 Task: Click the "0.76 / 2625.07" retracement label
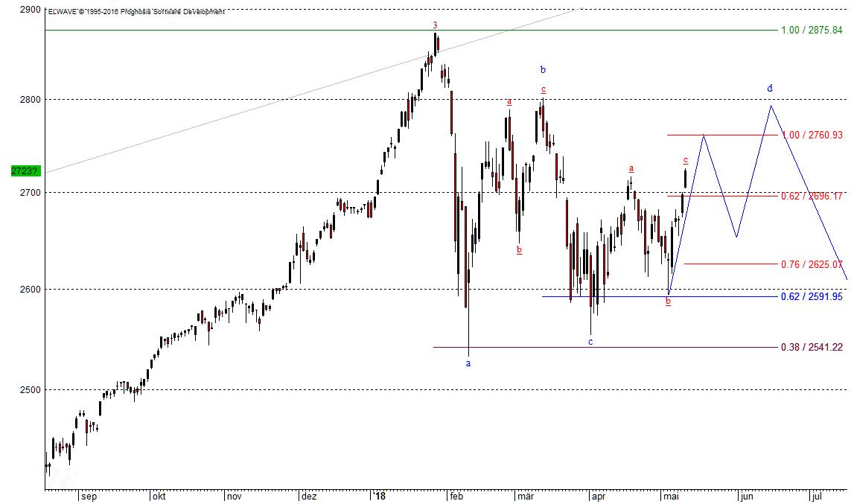[812, 264]
